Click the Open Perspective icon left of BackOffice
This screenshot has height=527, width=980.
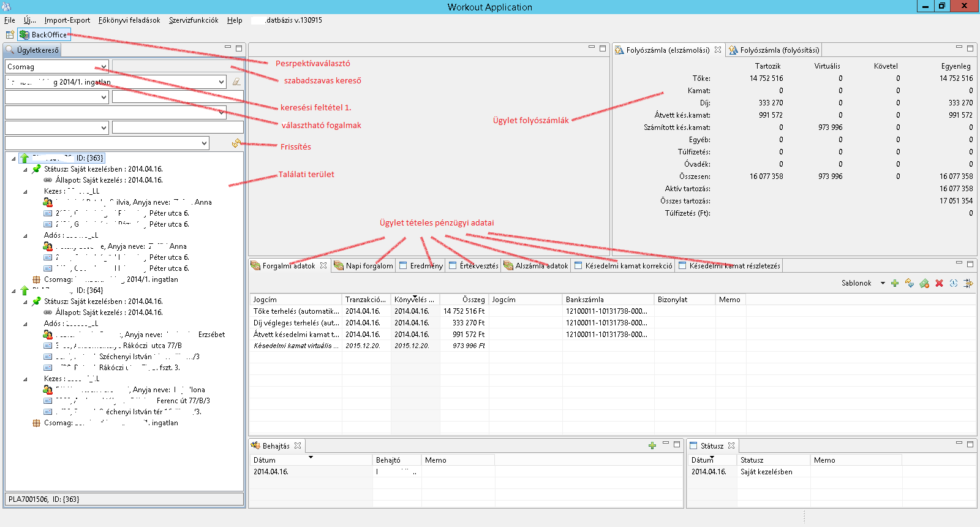[x=10, y=35]
